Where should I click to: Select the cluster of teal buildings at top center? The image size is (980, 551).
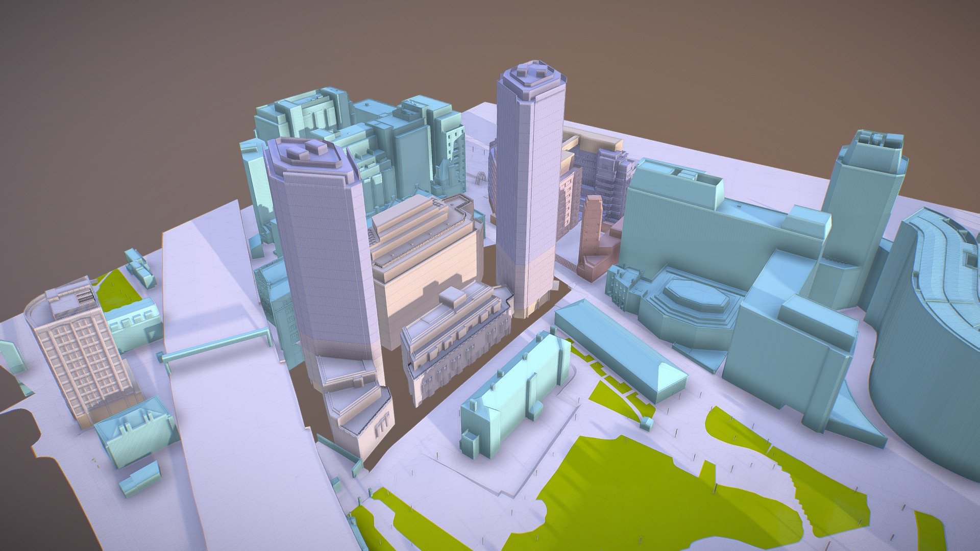pyautogui.click(x=383, y=128)
